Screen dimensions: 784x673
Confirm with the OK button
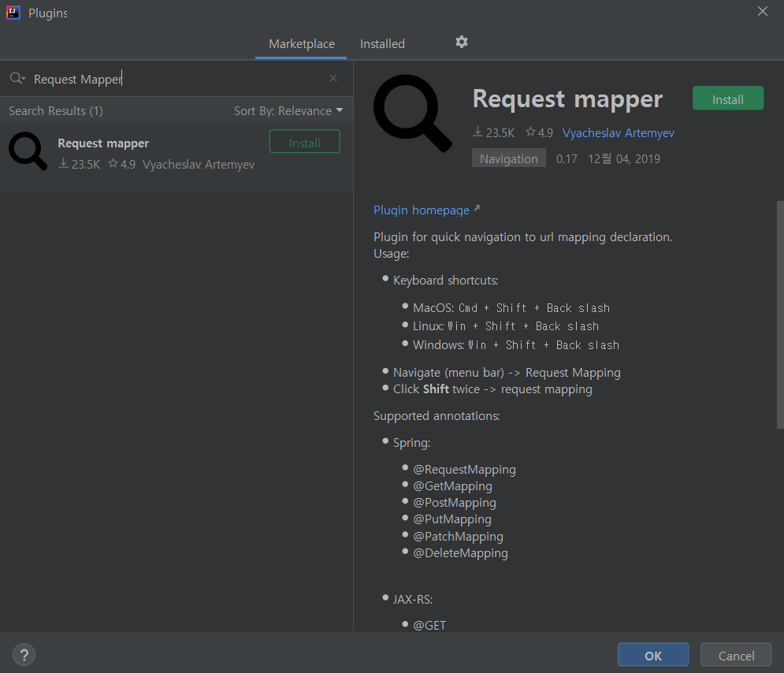pyautogui.click(x=653, y=655)
